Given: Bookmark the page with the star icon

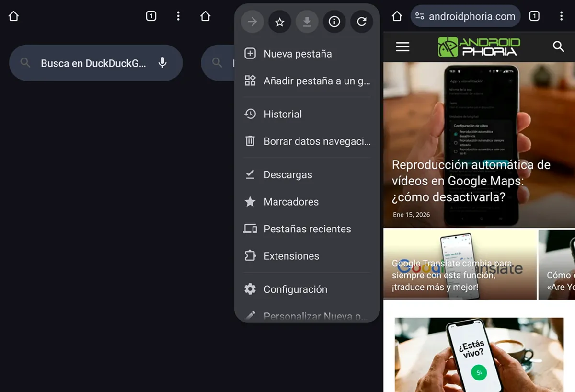Looking at the screenshot, I should 279,22.
